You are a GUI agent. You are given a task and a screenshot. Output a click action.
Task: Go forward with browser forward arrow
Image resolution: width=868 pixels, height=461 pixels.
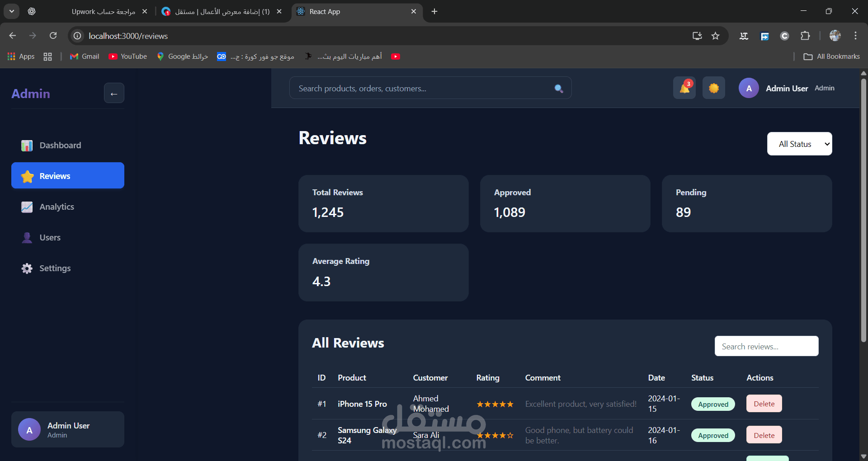click(x=33, y=36)
